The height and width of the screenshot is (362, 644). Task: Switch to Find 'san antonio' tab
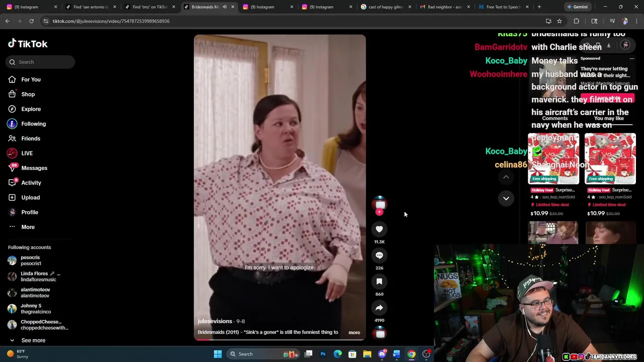click(x=90, y=7)
